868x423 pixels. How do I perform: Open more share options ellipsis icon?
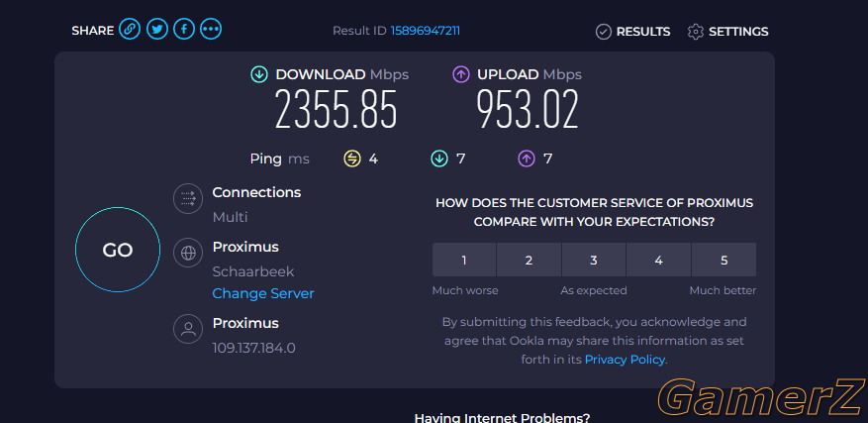[x=211, y=29]
